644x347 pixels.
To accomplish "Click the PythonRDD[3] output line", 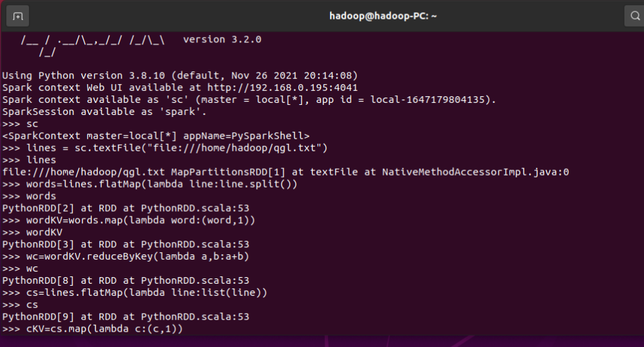I will [126, 244].
